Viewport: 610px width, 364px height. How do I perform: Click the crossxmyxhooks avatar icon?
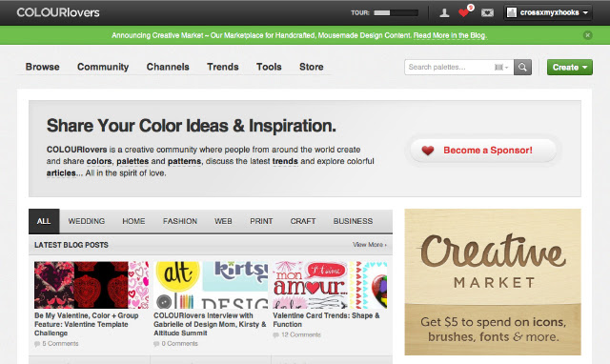pyautogui.click(x=512, y=12)
